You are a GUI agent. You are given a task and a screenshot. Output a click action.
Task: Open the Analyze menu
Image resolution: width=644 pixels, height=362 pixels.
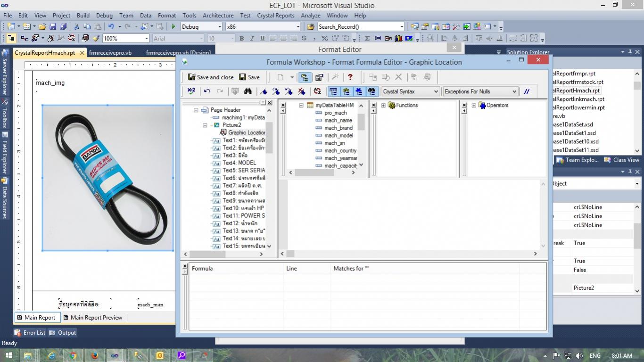pos(310,16)
